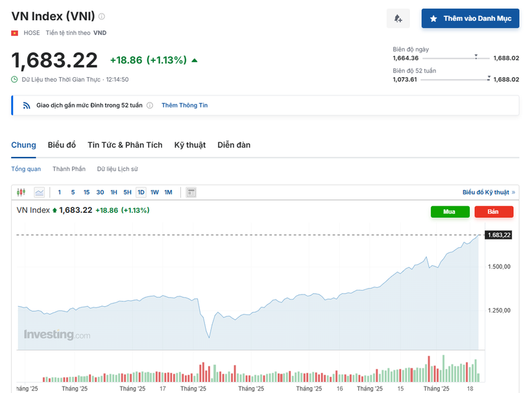Select the candlestick chart type icon
The width and height of the screenshot is (532, 393).
click(x=21, y=192)
